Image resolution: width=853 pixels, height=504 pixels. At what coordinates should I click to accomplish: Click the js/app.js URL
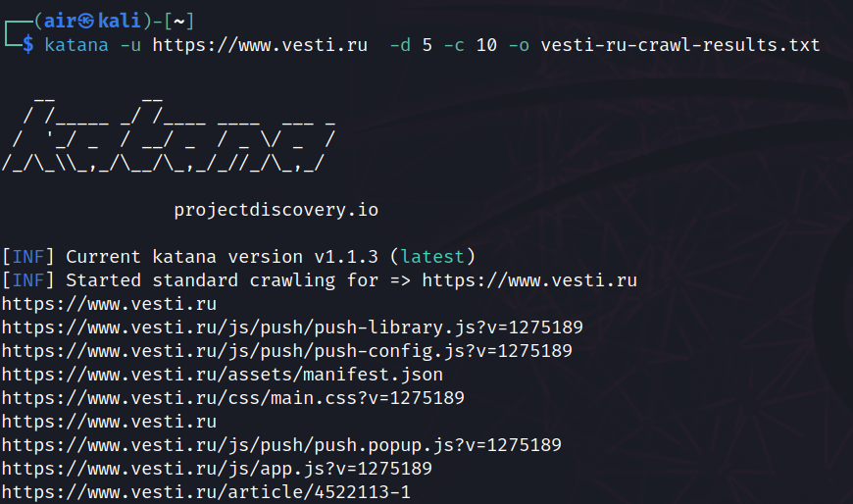(x=217, y=468)
